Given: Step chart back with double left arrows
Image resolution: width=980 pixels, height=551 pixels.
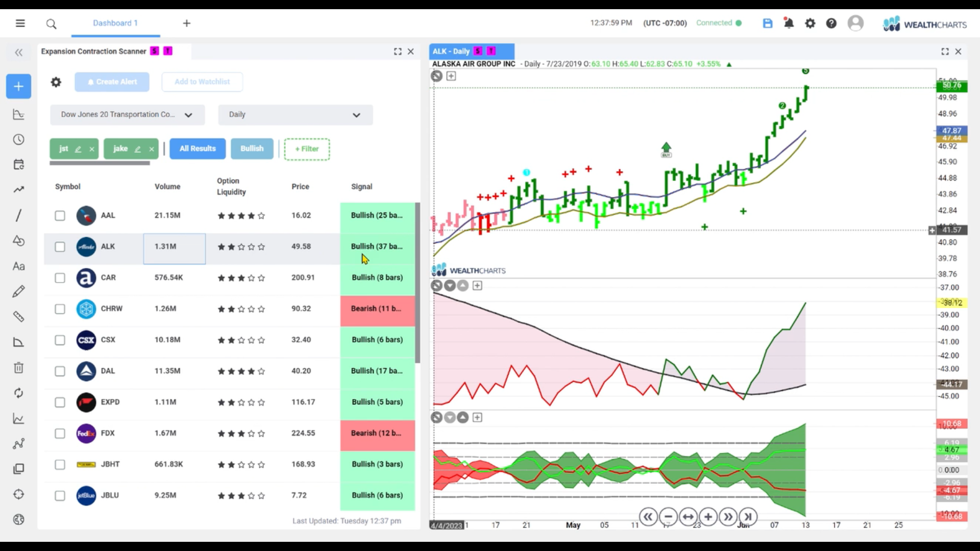Looking at the screenshot, I should pos(648,517).
